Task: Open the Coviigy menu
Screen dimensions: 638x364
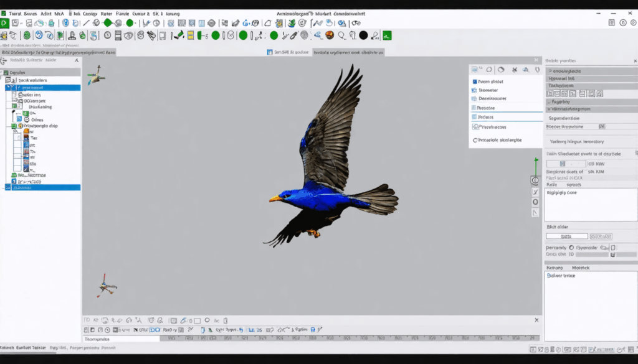Action: tap(90, 14)
